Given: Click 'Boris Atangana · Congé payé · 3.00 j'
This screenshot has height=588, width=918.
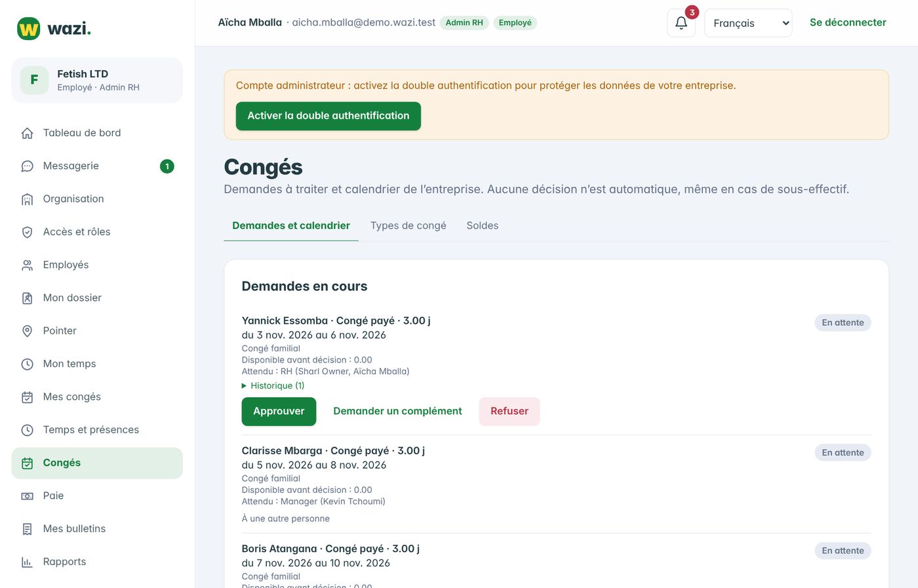Looking at the screenshot, I should (330, 549).
